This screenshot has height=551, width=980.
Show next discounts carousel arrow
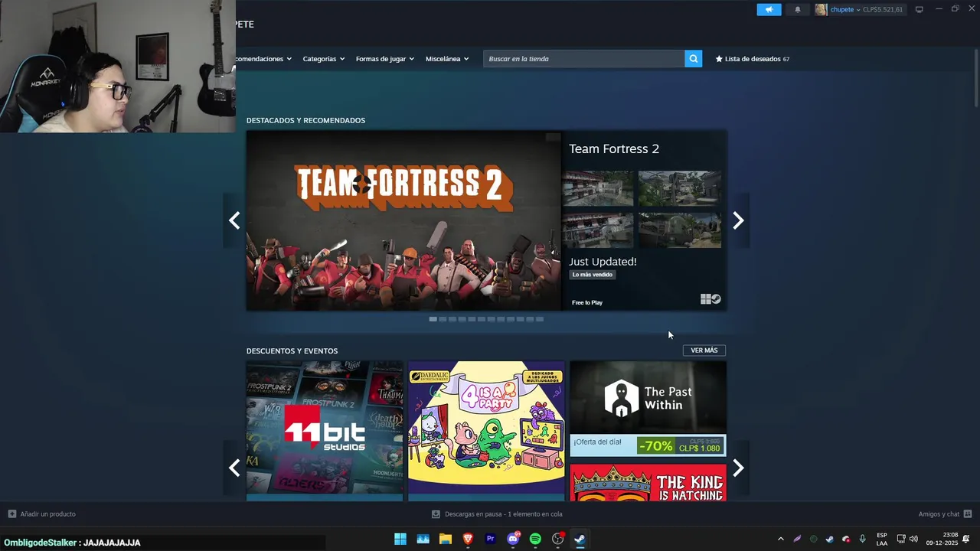738,468
